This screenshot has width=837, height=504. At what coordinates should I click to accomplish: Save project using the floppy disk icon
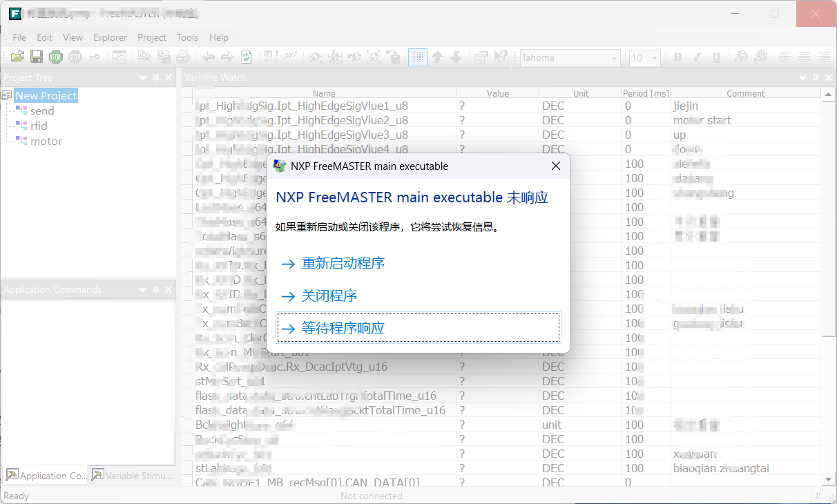coord(37,57)
